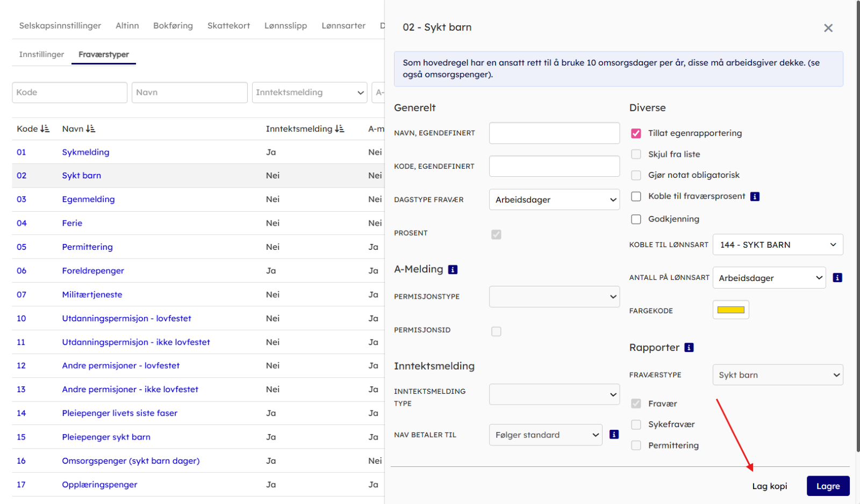
Task: Open the yellow Fargekode color swatch
Action: 730,310
